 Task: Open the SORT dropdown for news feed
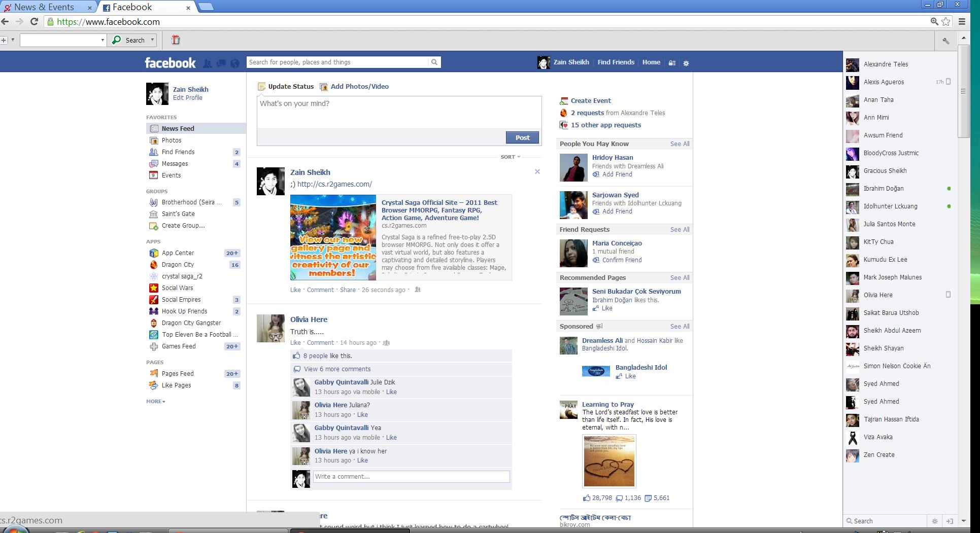(x=510, y=157)
